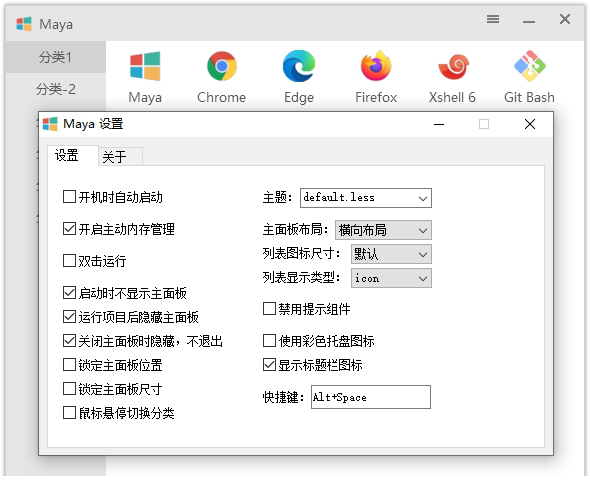Screen dimensions: 590x495
Task: Click the 快捷键 Alt+Space input field
Action: tap(371, 397)
